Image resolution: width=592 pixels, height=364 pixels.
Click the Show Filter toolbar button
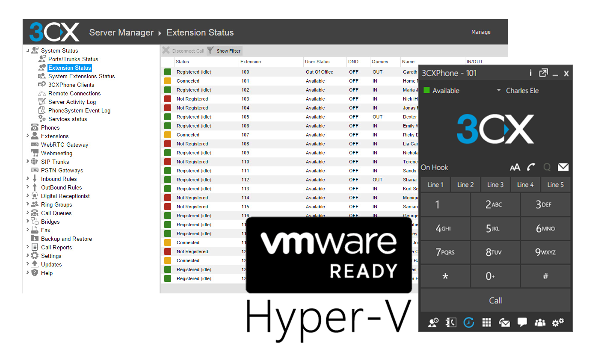coord(224,51)
